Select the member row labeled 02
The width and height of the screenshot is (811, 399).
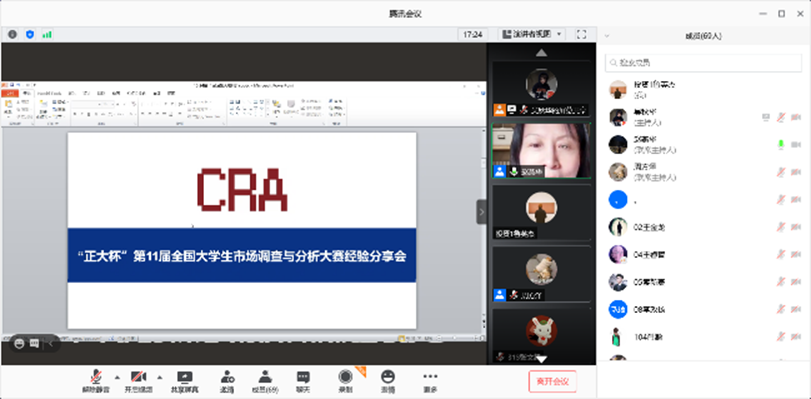click(703, 227)
